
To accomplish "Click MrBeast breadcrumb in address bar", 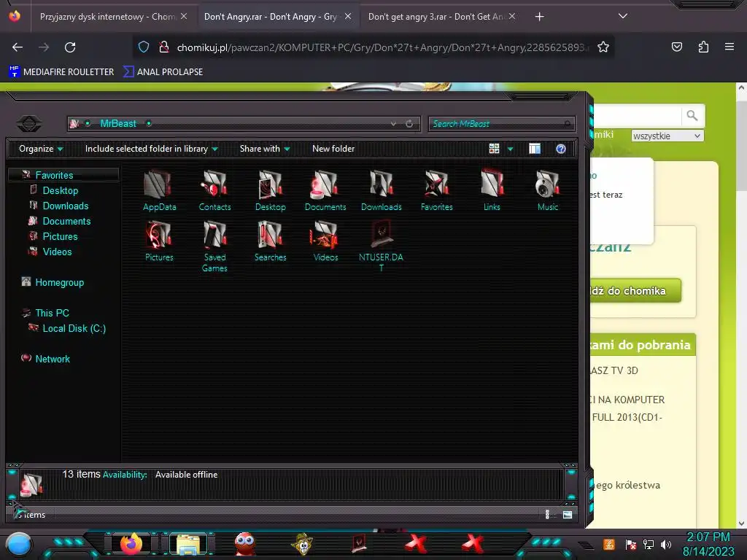I will pyautogui.click(x=118, y=123).
